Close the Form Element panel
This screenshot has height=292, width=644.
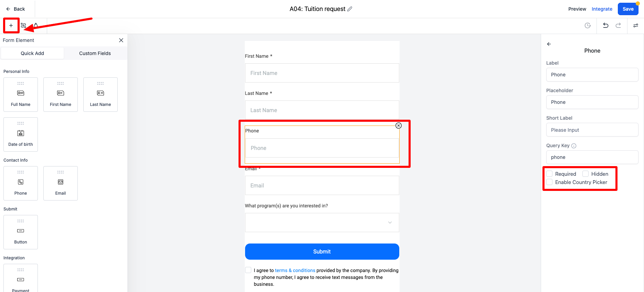coord(121,40)
